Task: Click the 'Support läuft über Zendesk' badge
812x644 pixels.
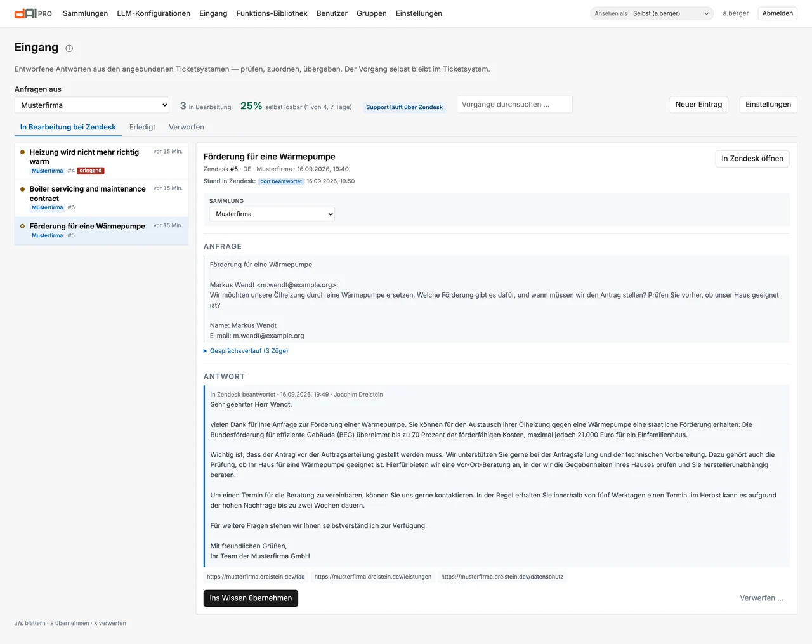Action: (x=404, y=107)
